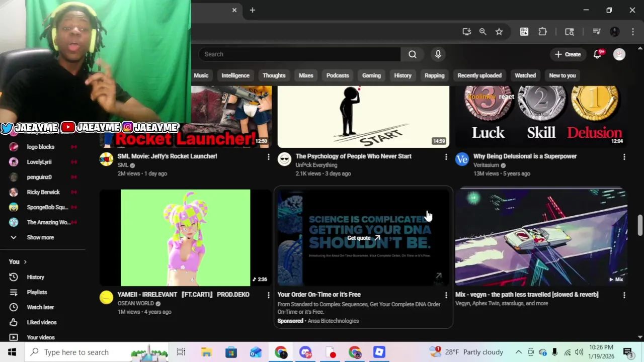Screen dimensions: 644x362
Task: Select the New to you filter chip
Action: (x=562, y=75)
